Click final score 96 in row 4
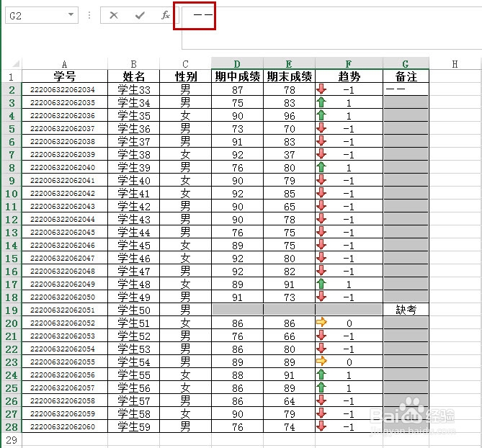This screenshot has width=482, height=448. click(x=289, y=116)
